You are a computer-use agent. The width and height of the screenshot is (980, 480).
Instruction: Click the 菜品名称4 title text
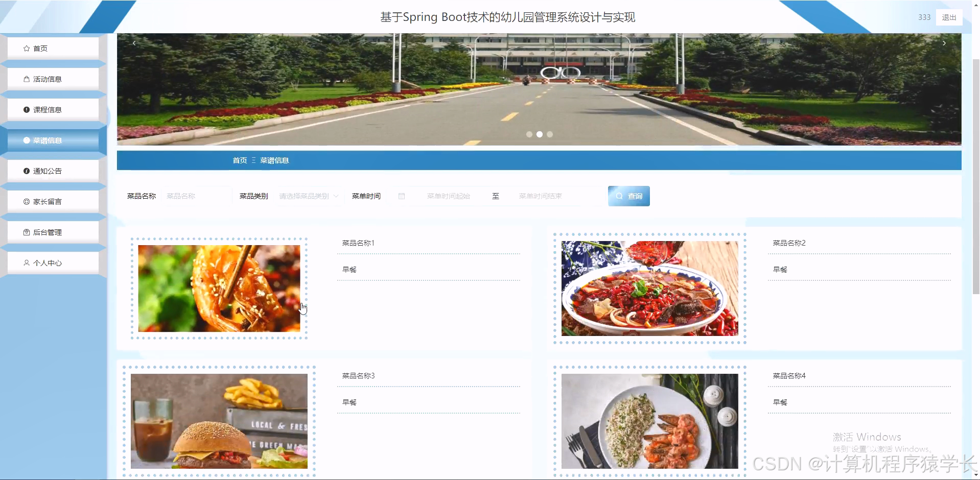tap(789, 376)
